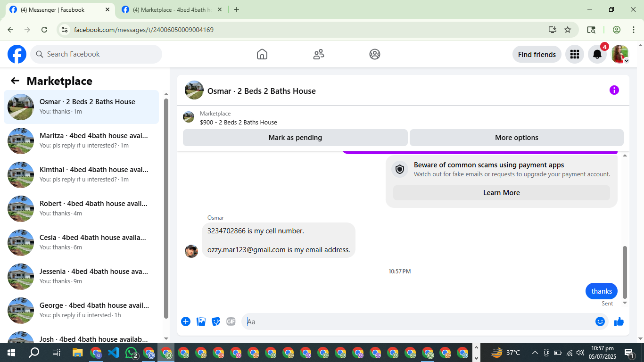Open Josh 4bed 4bath conversation
Image resolution: width=644 pixels, height=362 pixels.
tap(81, 337)
